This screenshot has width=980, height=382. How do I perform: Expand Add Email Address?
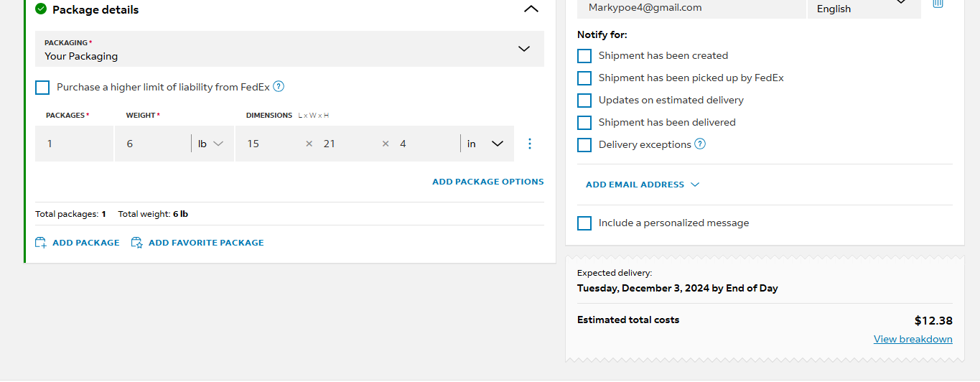point(643,185)
